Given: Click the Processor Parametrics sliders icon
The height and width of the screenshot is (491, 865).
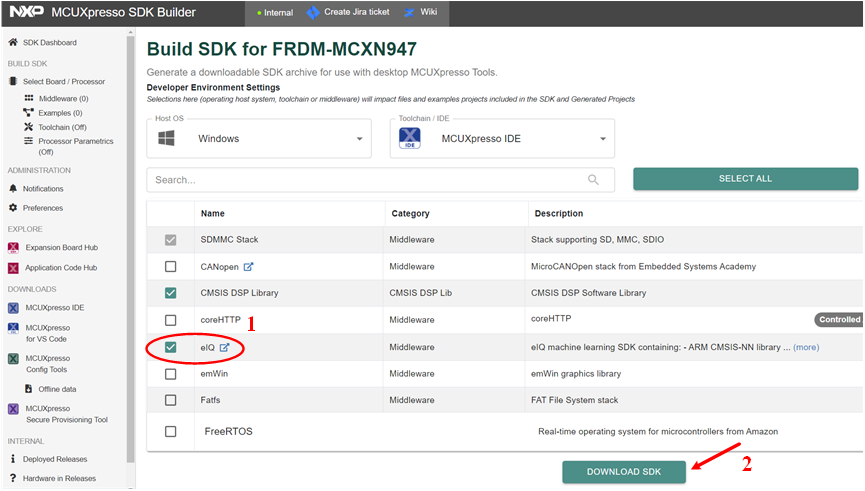Looking at the screenshot, I should pyautogui.click(x=29, y=141).
